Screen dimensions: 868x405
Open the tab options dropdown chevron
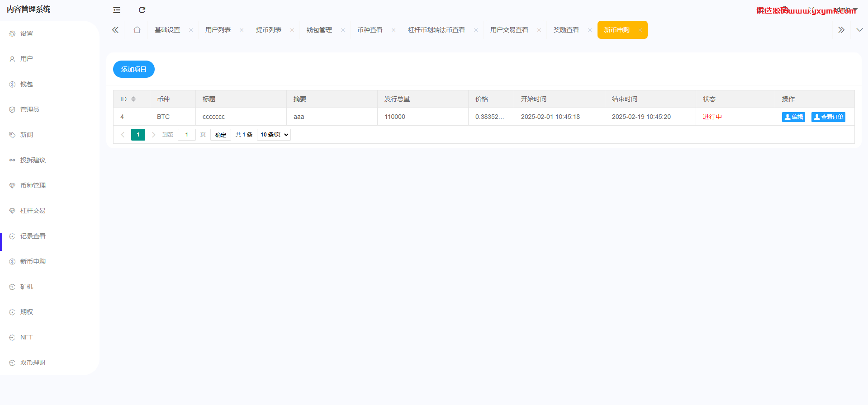click(x=859, y=30)
